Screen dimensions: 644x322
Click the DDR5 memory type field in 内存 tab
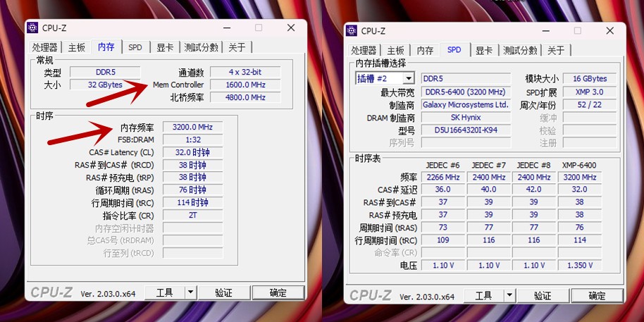(106, 72)
